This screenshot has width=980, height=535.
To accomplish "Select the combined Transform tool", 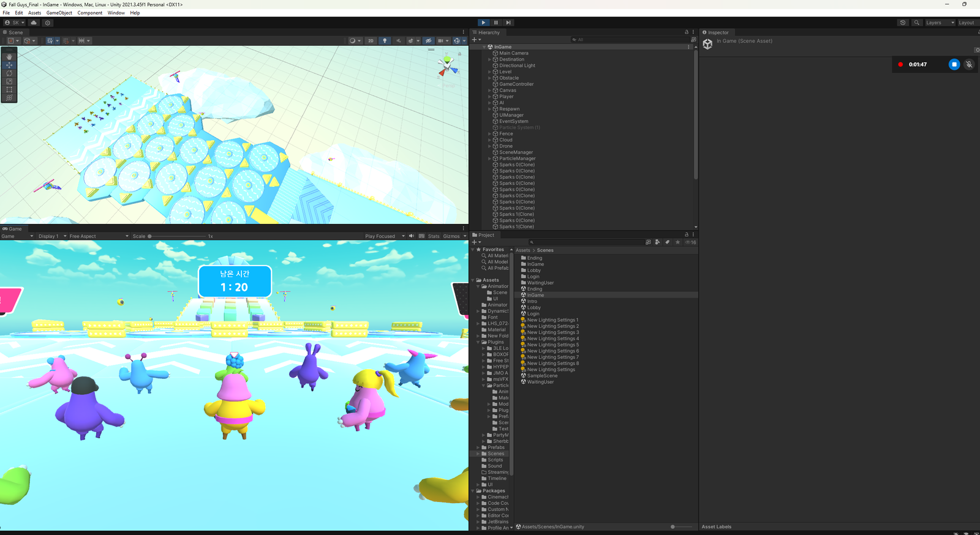I will (9, 97).
